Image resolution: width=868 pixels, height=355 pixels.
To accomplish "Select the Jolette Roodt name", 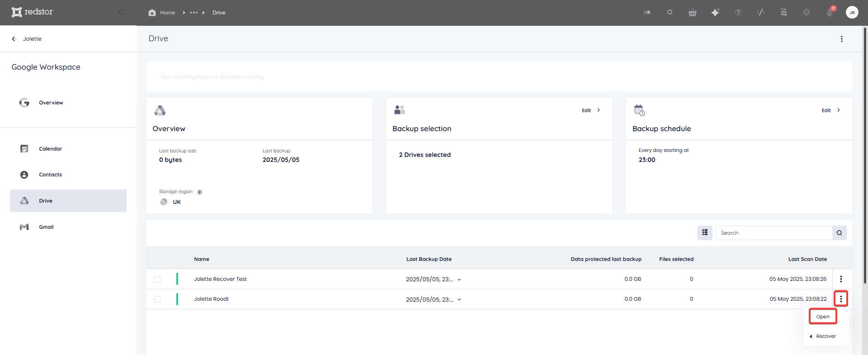I will [x=212, y=299].
